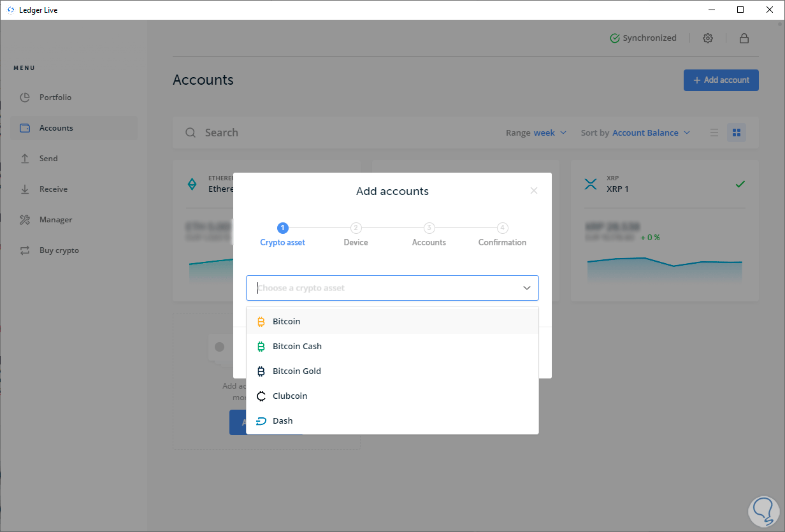Viewport: 785px width, 532px height.
Task: Click the Clubcoin icon
Action: (261, 396)
